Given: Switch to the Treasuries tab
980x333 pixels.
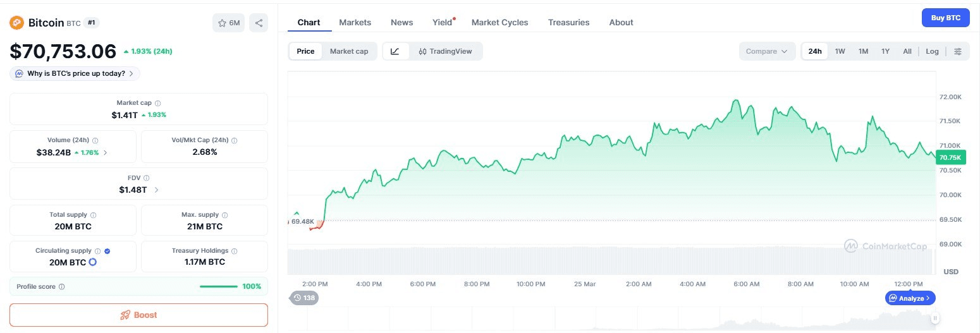Looking at the screenshot, I should click(x=568, y=22).
